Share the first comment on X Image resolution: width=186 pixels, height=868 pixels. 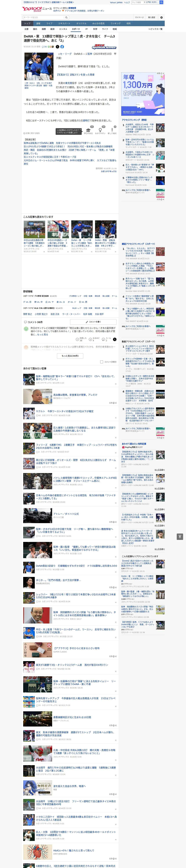[115, 339]
